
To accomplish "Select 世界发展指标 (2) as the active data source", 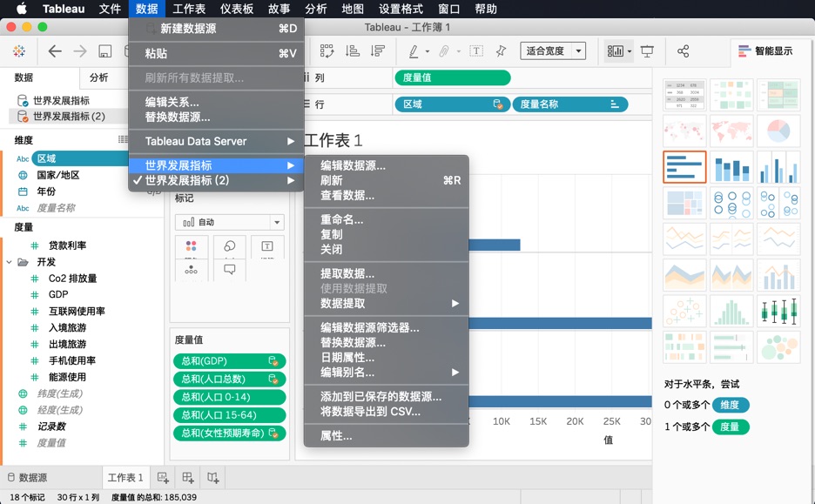I will click(x=65, y=114).
